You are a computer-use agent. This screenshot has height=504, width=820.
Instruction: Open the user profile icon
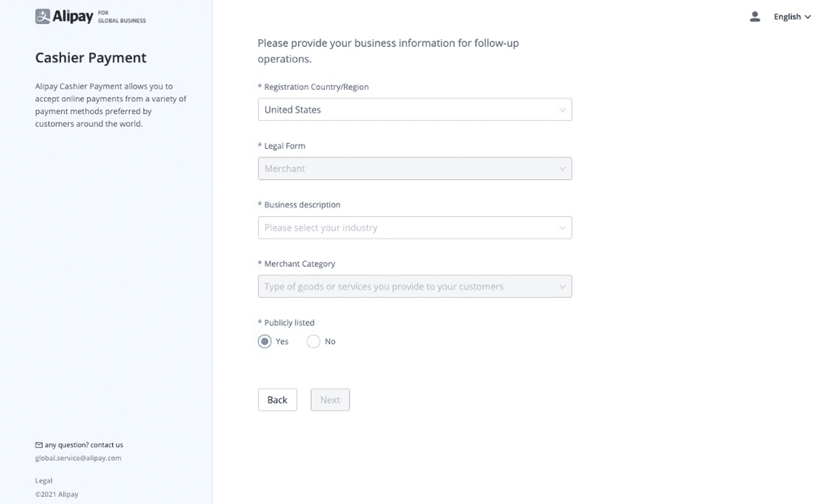click(754, 17)
